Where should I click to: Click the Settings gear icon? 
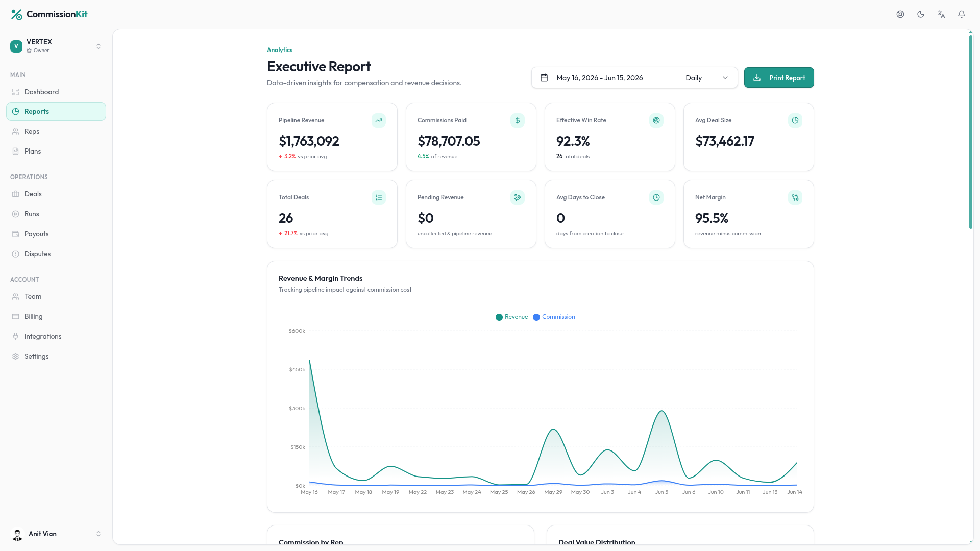16,356
